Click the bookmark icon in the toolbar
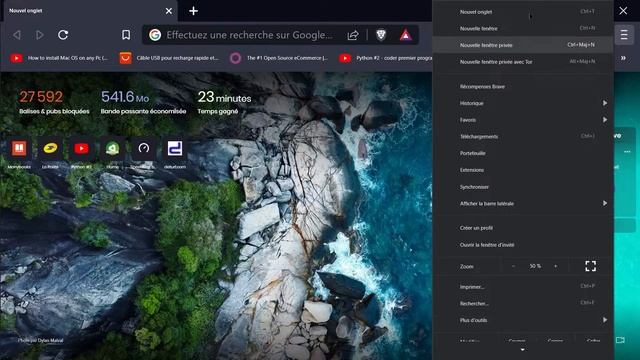This screenshot has width=640, height=360. (x=126, y=35)
